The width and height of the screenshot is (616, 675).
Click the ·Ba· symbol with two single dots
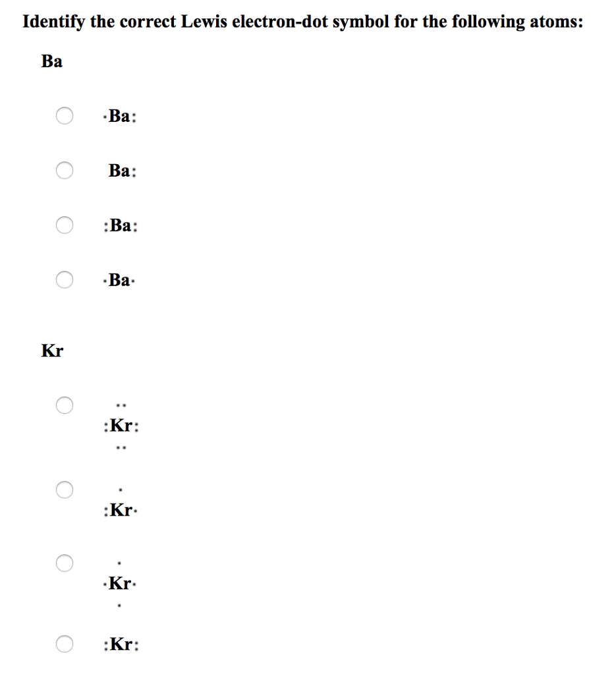(119, 279)
